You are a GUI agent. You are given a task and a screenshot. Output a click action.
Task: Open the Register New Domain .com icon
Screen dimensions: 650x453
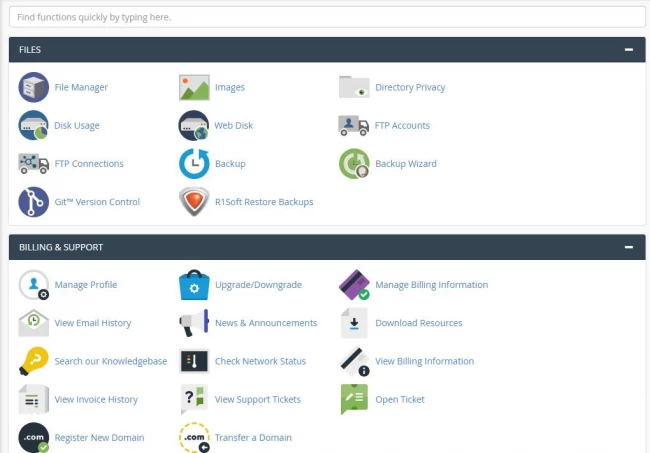(x=34, y=437)
